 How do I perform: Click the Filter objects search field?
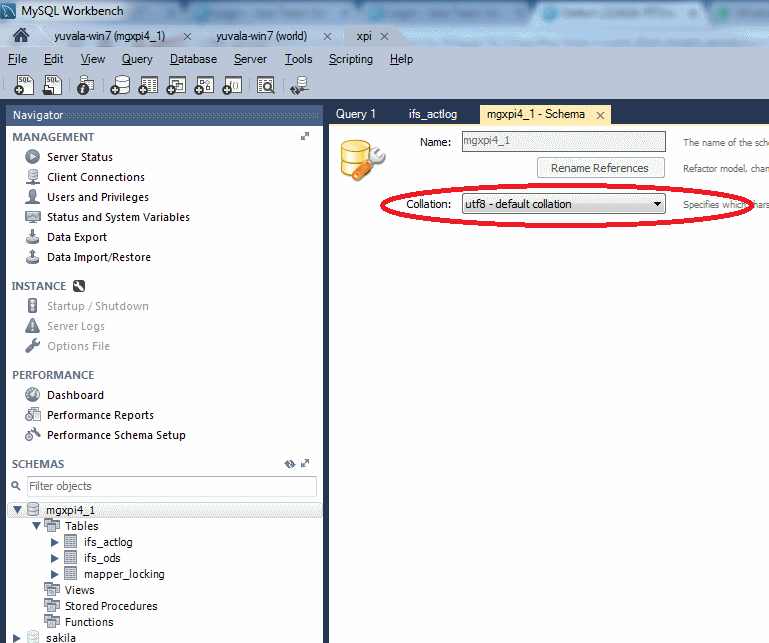pos(172,486)
